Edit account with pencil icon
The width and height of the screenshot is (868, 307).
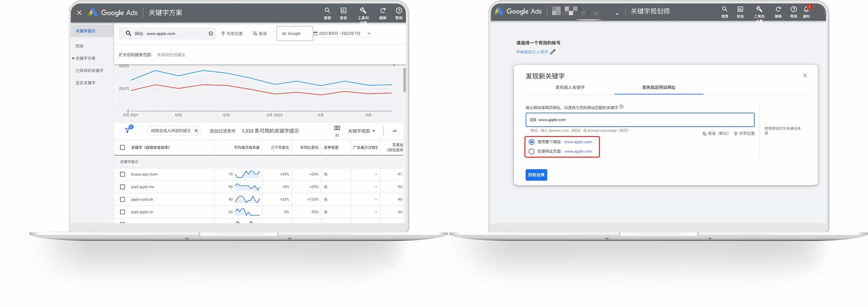553,52
